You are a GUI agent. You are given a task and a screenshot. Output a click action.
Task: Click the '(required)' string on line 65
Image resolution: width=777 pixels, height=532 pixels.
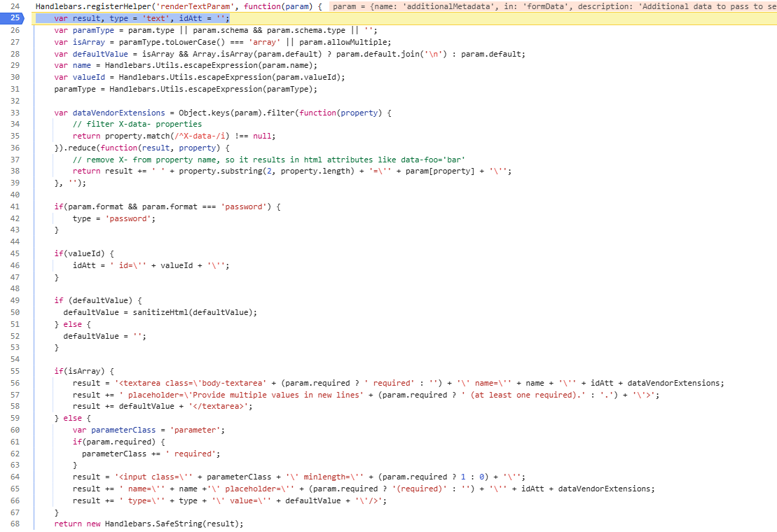click(x=419, y=489)
